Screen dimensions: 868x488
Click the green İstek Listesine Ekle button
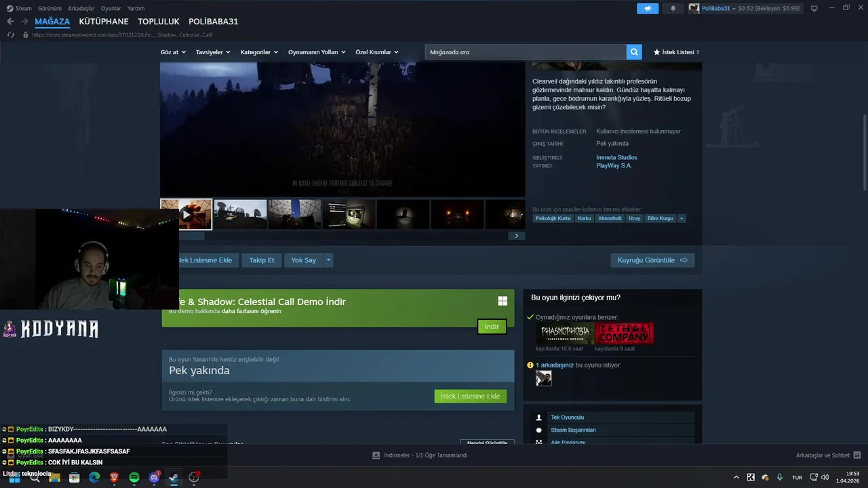tap(471, 396)
